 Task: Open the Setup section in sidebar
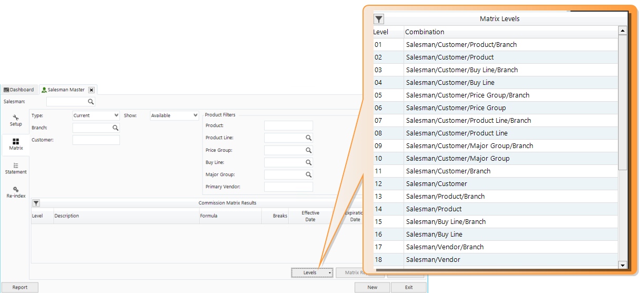pyautogui.click(x=16, y=120)
